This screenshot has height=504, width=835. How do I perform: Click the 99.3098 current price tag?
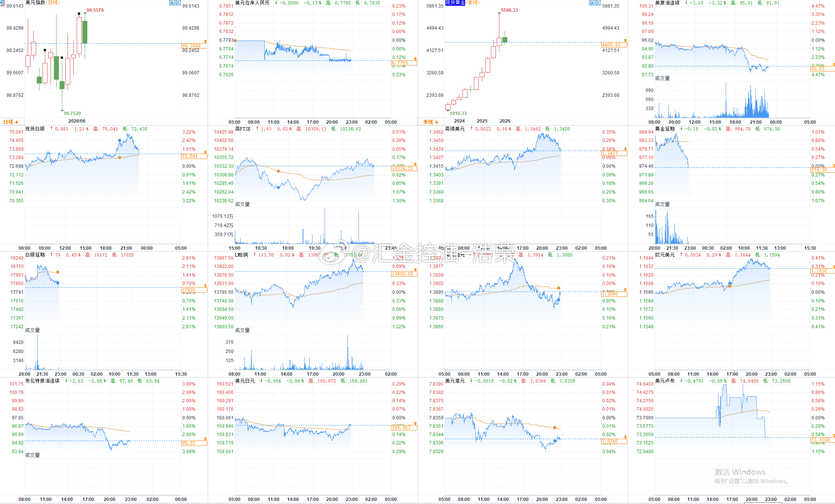[x=194, y=46]
